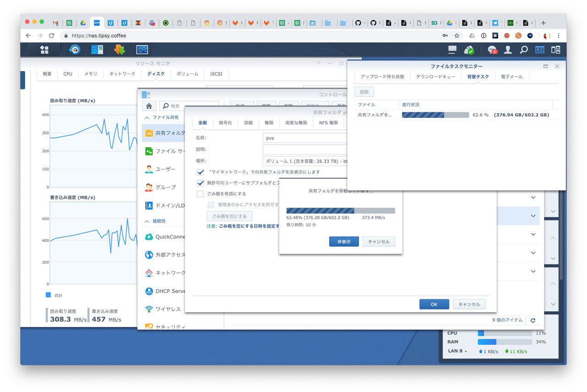Open DHCP Server in Control Panel sidebar
The width and height of the screenshot is (587, 392).
pos(163,291)
